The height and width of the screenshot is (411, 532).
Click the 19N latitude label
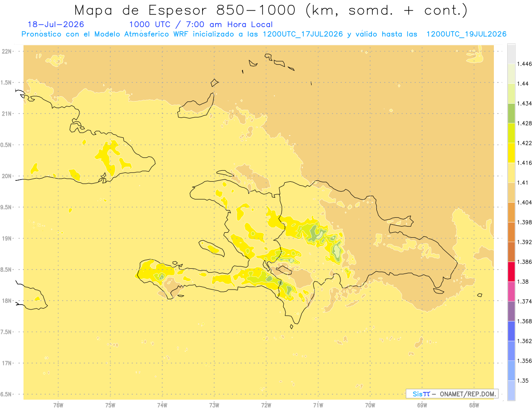point(6,239)
